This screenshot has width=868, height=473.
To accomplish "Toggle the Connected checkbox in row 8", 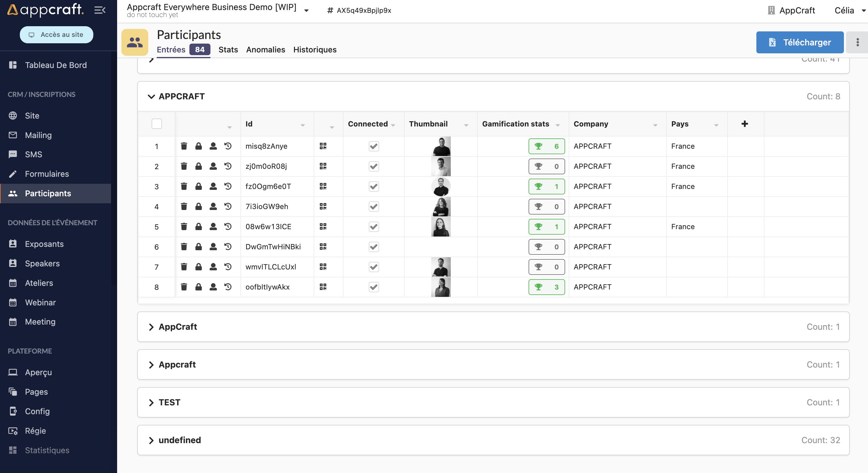I will 374,287.
